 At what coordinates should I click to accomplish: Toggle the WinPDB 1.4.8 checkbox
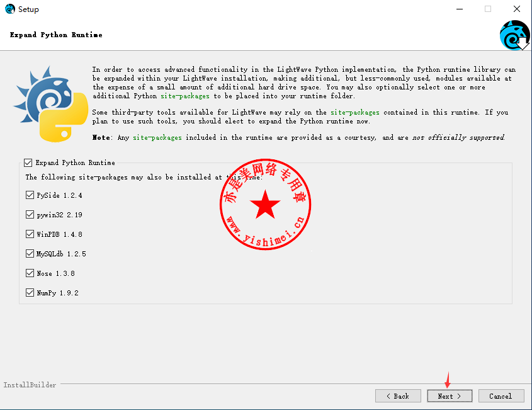pyautogui.click(x=30, y=234)
